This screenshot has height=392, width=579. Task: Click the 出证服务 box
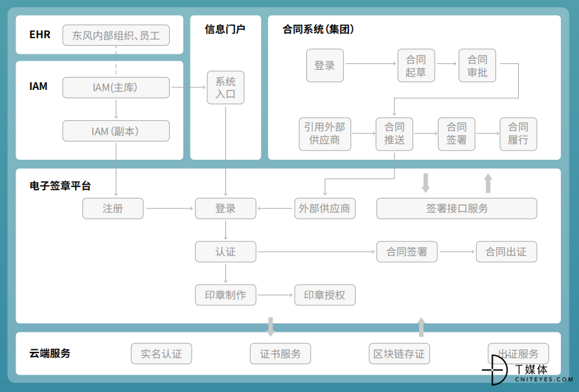click(x=518, y=354)
